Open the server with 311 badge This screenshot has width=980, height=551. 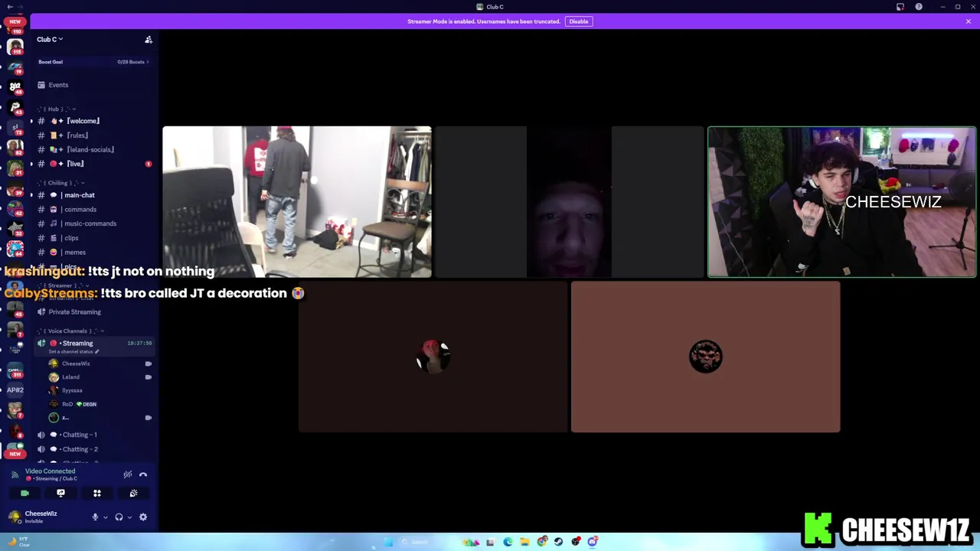tap(15, 371)
